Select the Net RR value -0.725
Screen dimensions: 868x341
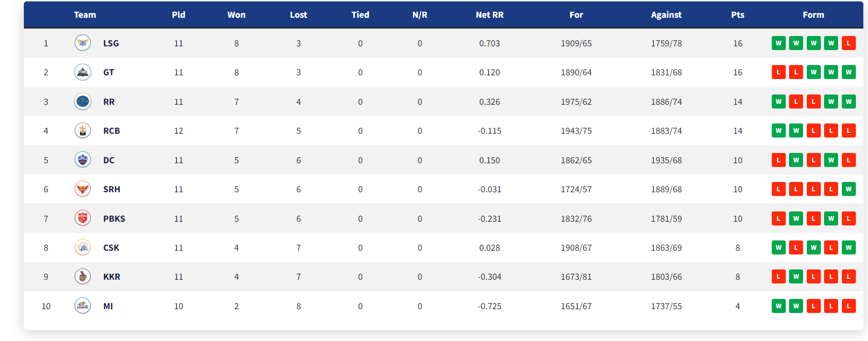pos(490,306)
